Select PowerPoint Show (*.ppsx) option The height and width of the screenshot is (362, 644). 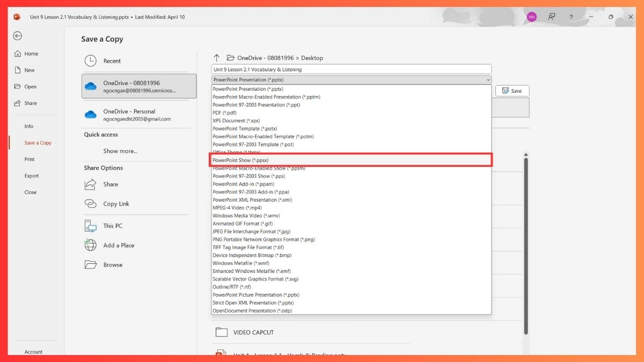(352, 160)
